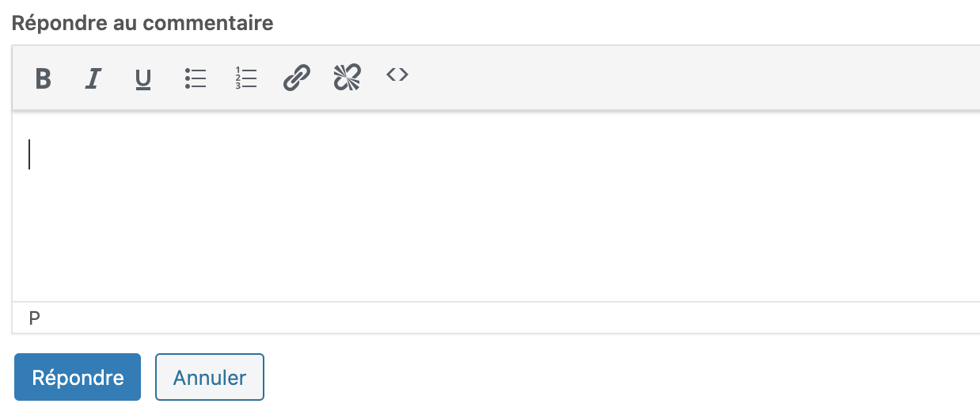
Task: Submit the reply with the Répondre button
Action: pyautogui.click(x=78, y=377)
